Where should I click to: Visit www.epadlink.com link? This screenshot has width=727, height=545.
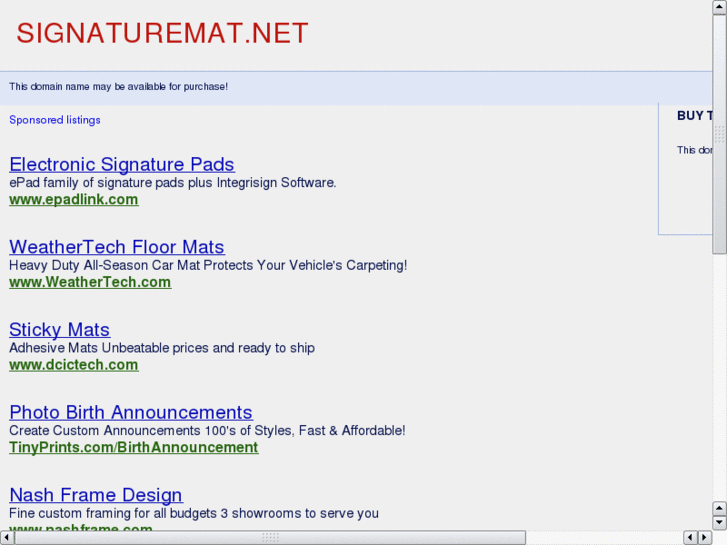(x=74, y=199)
